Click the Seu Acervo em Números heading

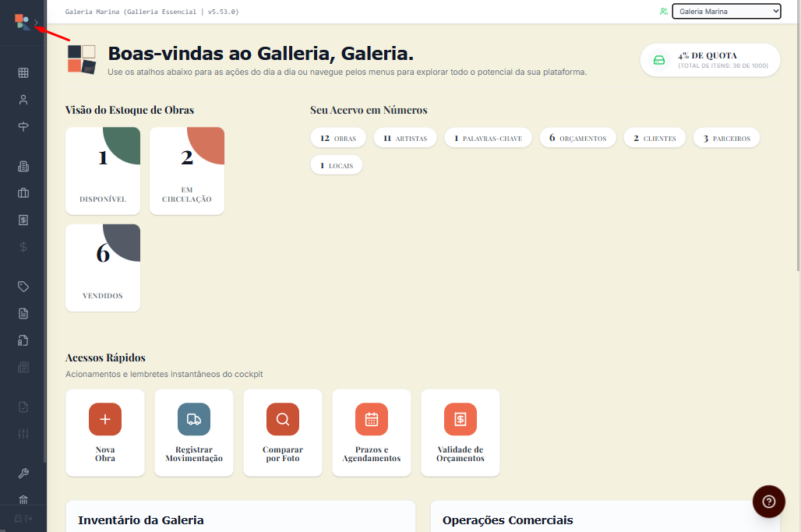(x=369, y=110)
